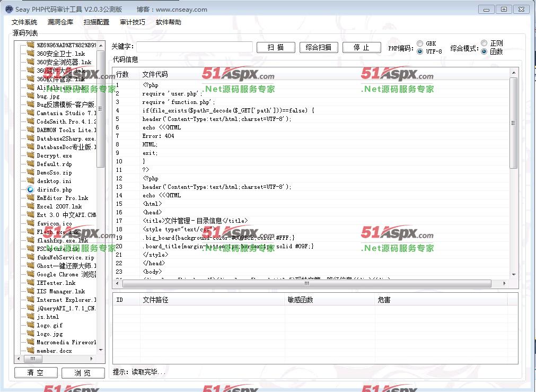Open the 扫描配置 menu
536x392 pixels.
tap(96, 22)
